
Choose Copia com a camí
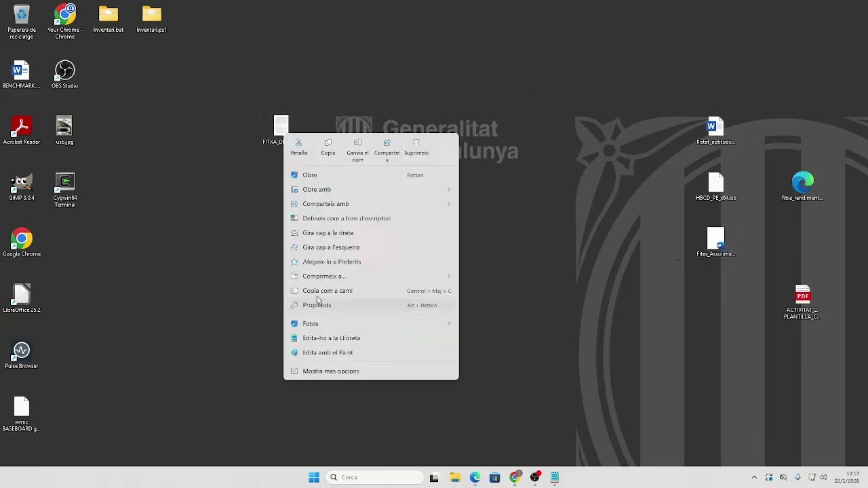pos(371,291)
